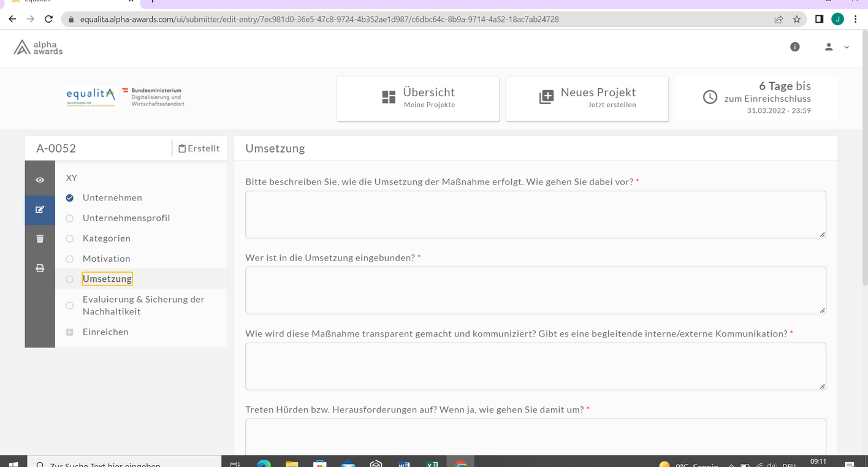This screenshot has width=868, height=467.
Task: Go to Evaluierung & Sicherung der Nachhaltigkeit
Action: tap(143, 305)
